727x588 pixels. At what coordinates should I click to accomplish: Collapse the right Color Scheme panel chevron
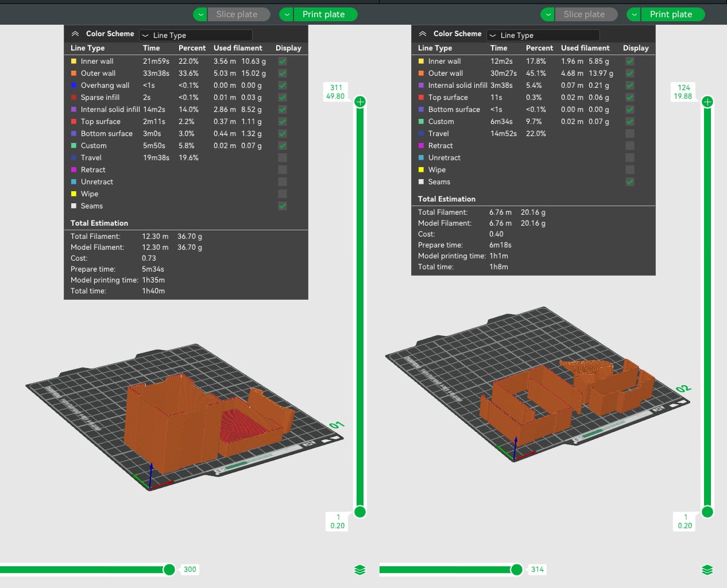click(x=423, y=34)
